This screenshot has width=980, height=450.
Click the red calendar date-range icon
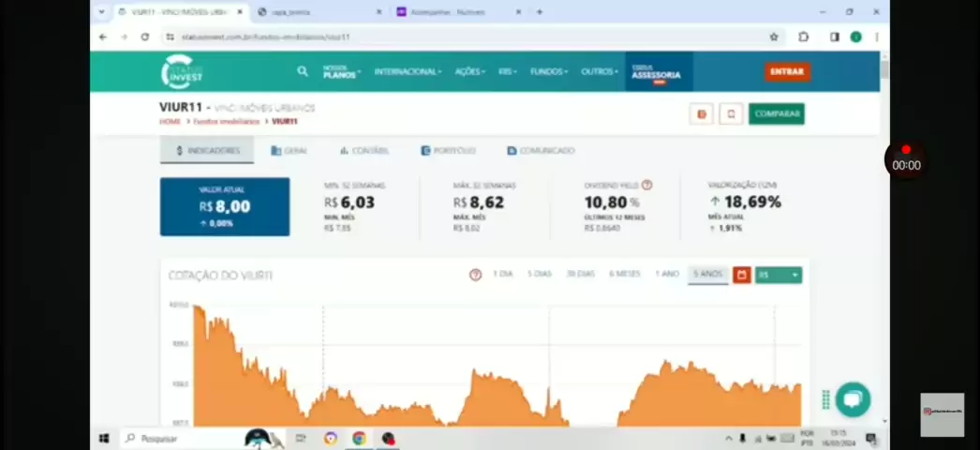[x=741, y=275]
